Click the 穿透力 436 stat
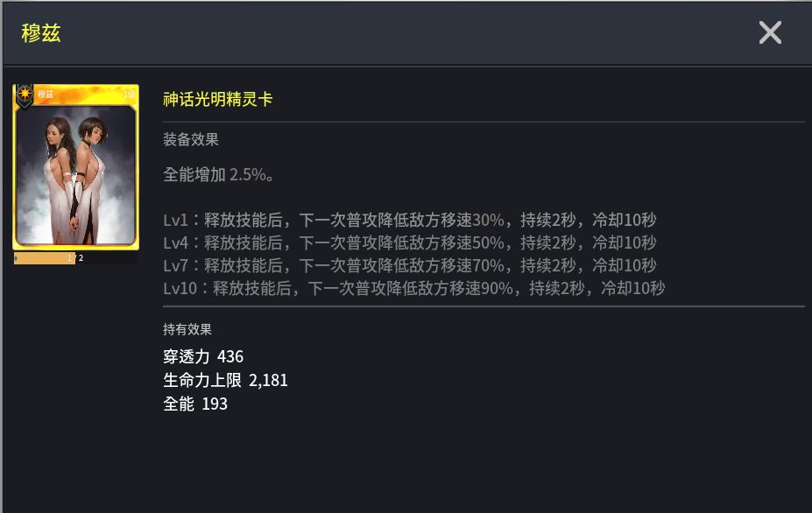Screen dimensions: 812x513 203,356
